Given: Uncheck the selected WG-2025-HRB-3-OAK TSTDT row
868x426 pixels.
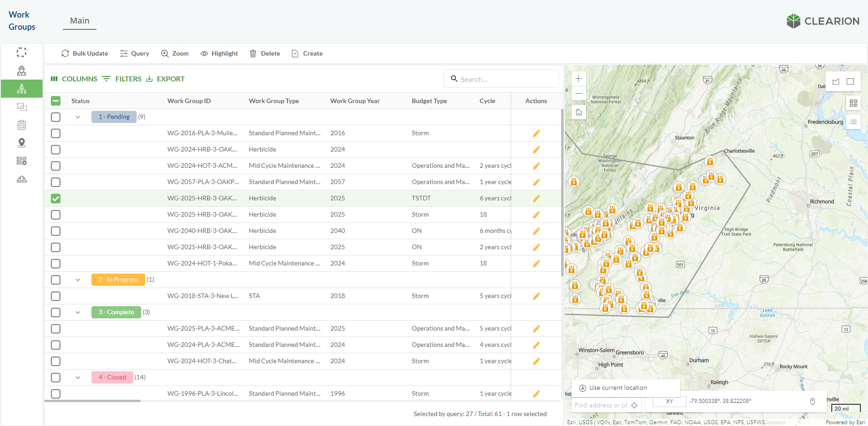Looking at the screenshot, I should pyautogui.click(x=56, y=199).
